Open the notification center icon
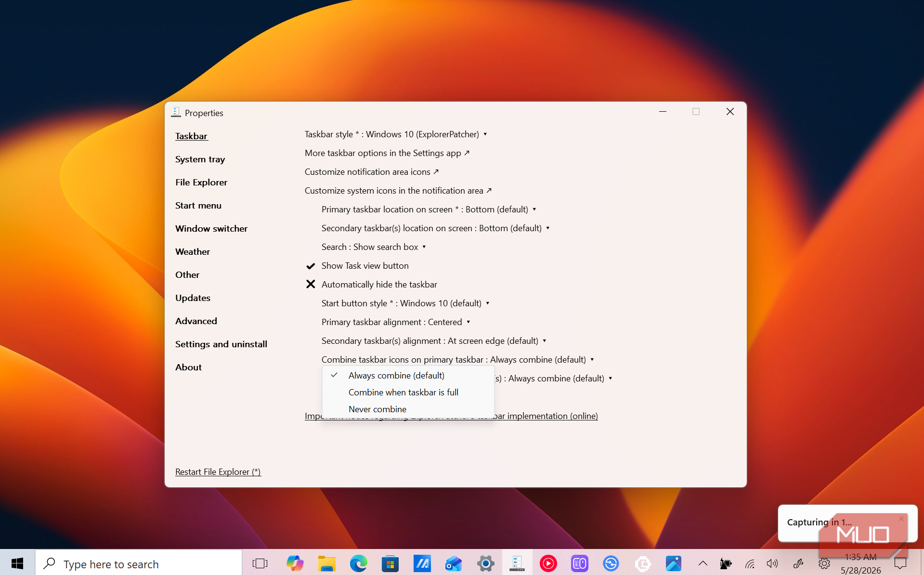 point(900,563)
